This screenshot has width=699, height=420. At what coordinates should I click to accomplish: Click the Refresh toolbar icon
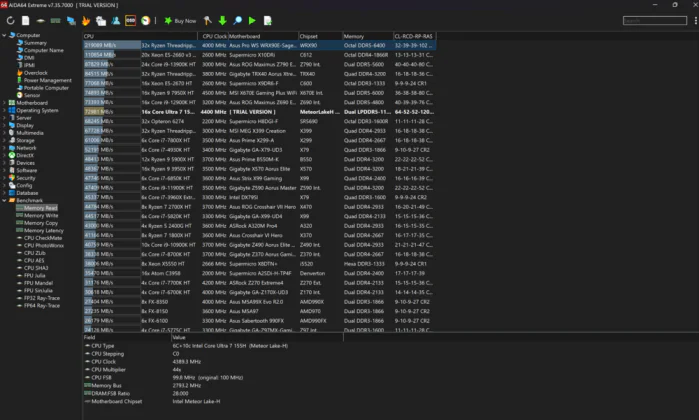click(x=11, y=21)
